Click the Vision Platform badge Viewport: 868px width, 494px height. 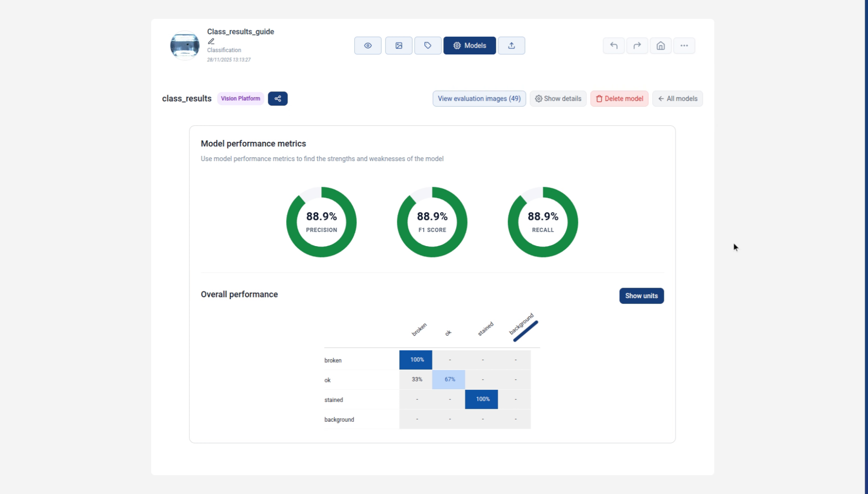pyautogui.click(x=240, y=99)
